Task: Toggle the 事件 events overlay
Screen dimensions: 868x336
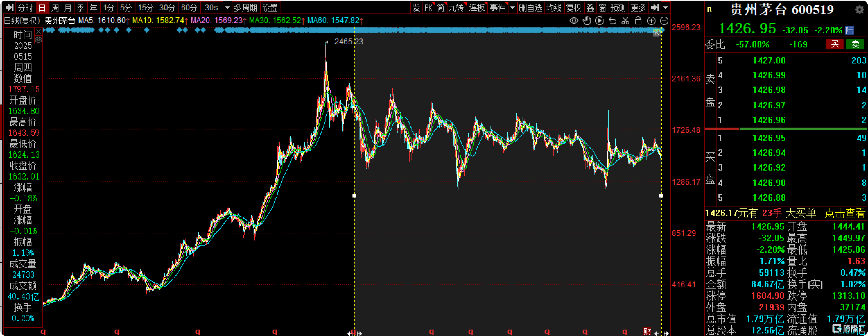Action: coord(497,7)
